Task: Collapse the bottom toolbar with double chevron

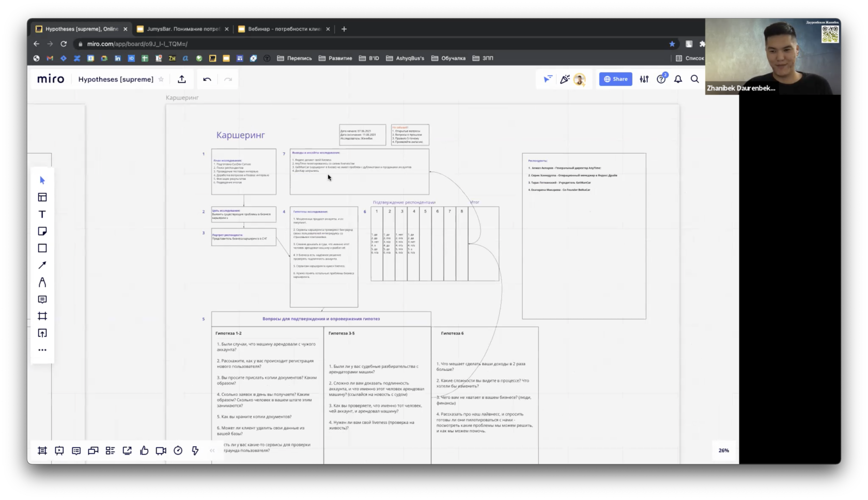Action: [212, 451]
